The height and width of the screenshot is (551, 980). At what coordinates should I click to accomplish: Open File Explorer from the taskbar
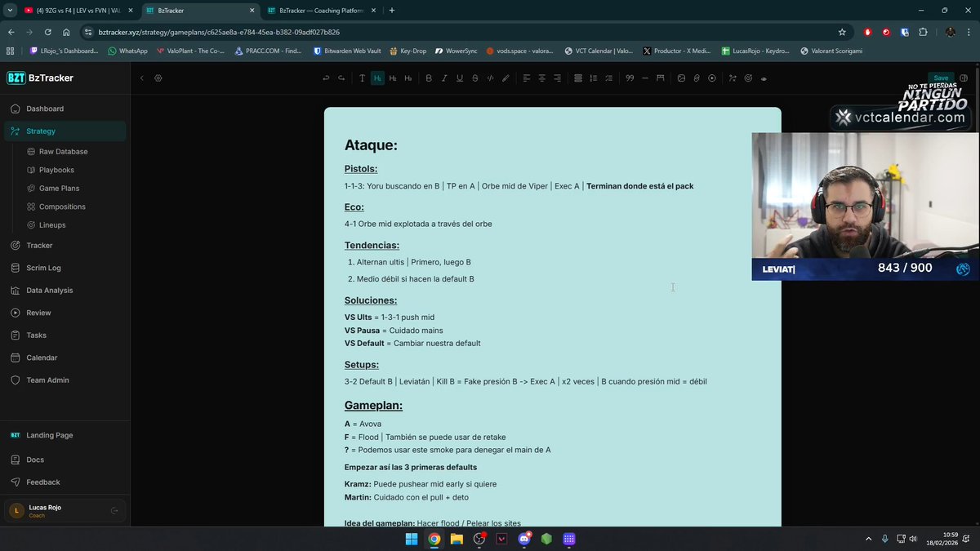click(x=457, y=539)
